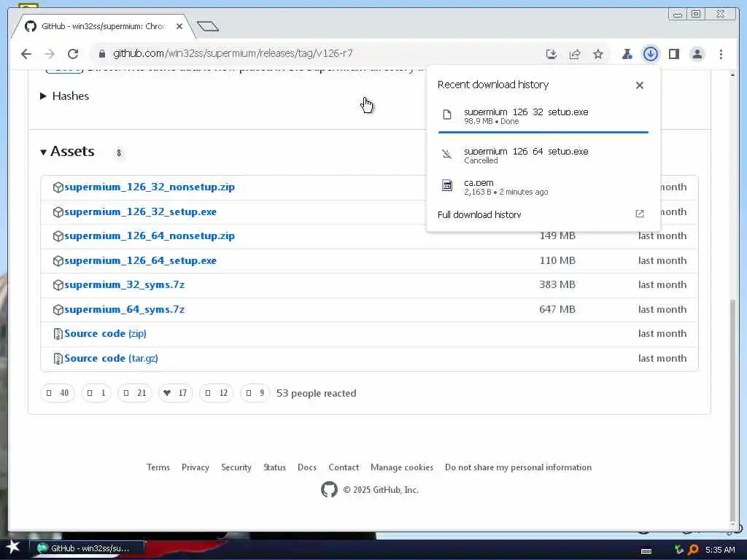Click the page vertical scrollbar thumb
The height and width of the screenshot is (560, 747).
click(x=732, y=410)
